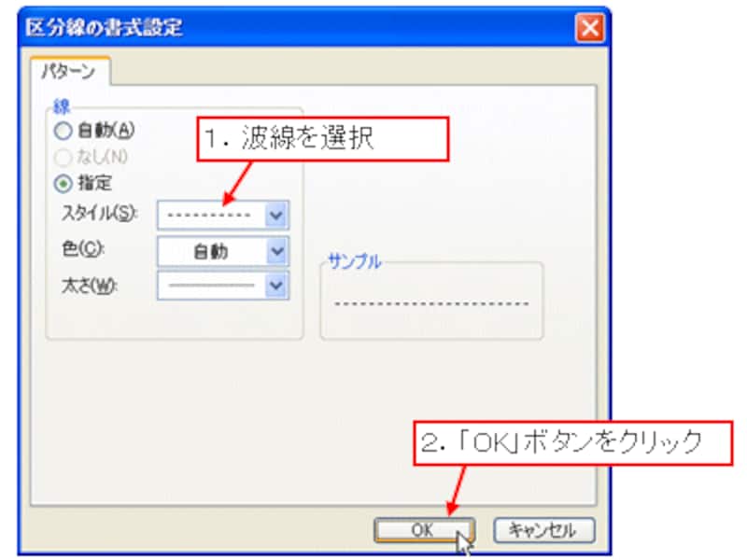Select the なし(N) radio button
Viewport: 747px width, 560px height.
[63, 157]
